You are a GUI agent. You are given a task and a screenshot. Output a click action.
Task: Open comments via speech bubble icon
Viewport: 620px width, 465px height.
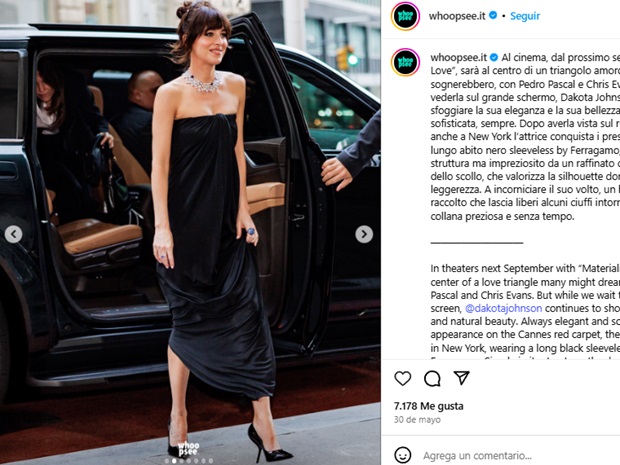[x=432, y=378]
